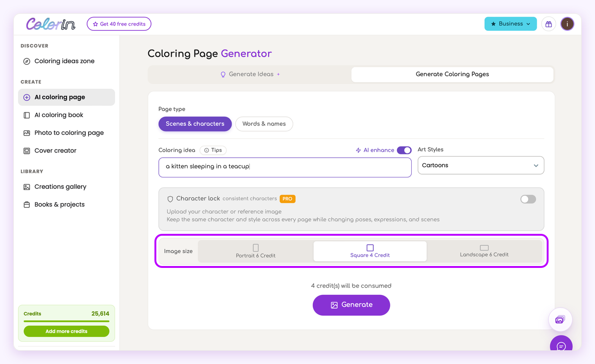Click the compass icon beside Coloring ideas zone
The image size is (595, 364).
(x=27, y=61)
